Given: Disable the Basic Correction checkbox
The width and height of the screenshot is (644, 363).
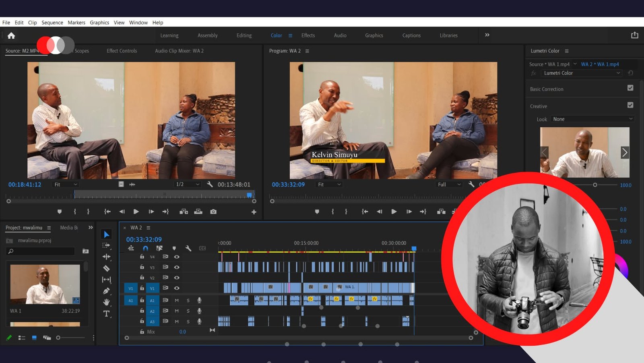Looking at the screenshot, I should [x=630, y=88].
